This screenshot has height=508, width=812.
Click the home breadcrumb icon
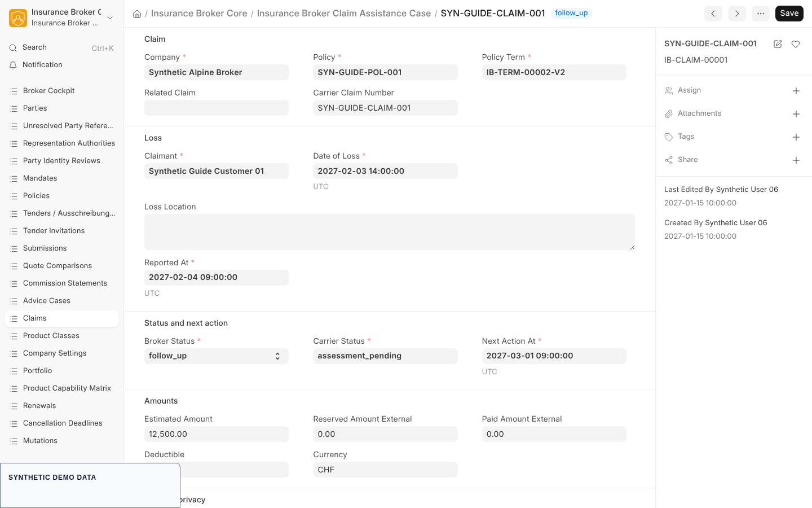[x=137, y=14]
